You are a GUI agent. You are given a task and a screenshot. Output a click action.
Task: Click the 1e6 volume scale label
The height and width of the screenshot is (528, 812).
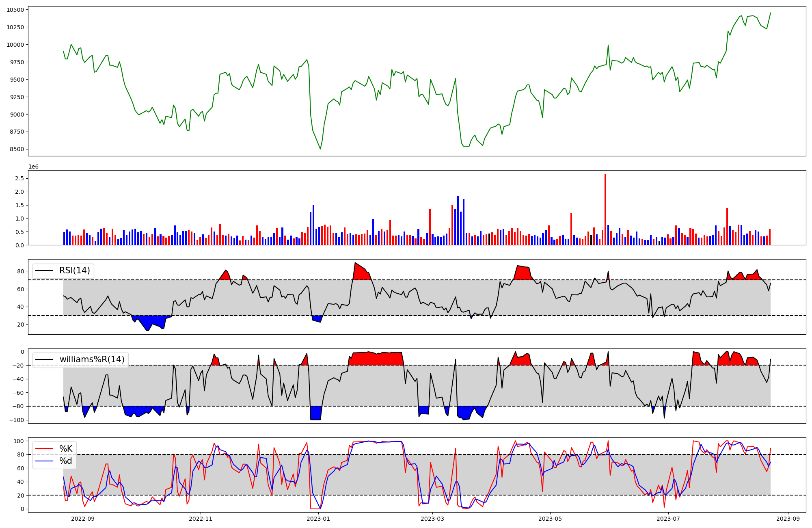33,167
